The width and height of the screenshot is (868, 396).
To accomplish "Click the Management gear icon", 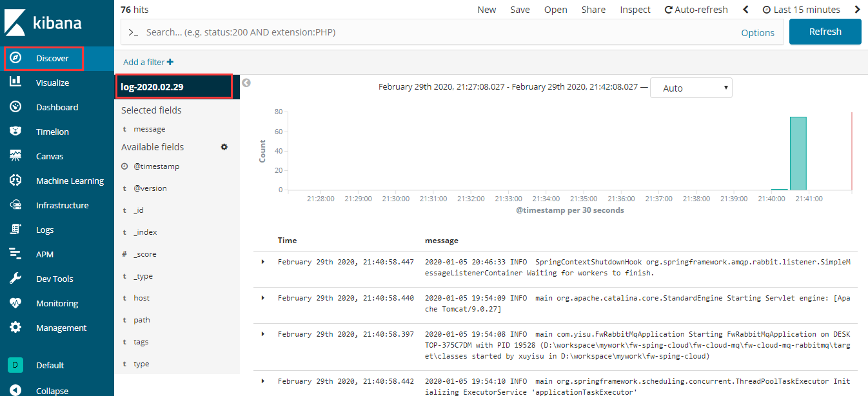I will 15,328.
